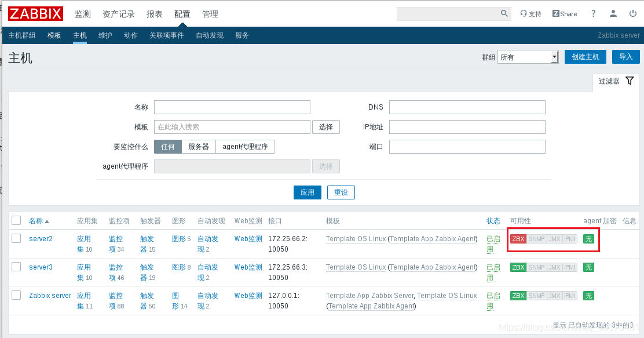Click ZBX availability badge for server2
The image size is (644, 338).
[x=518, y=239]
